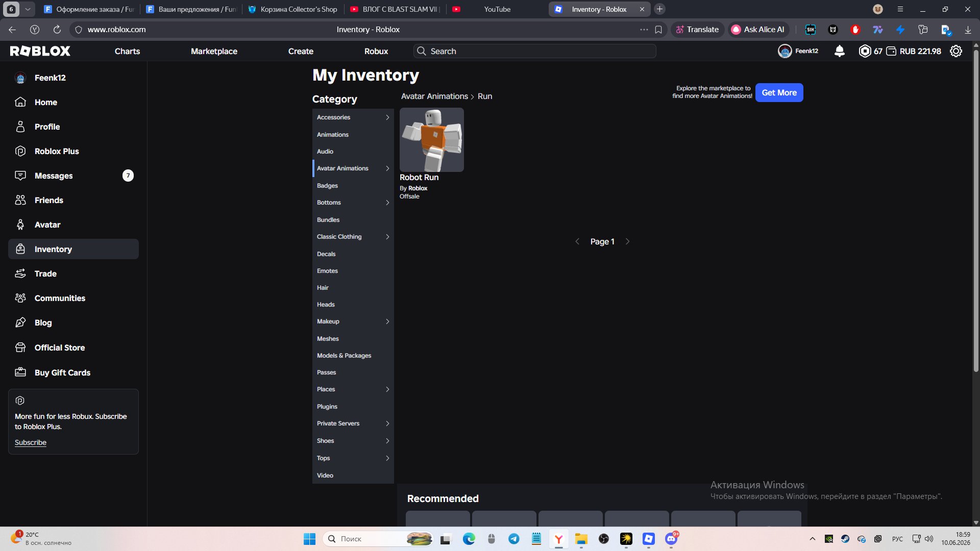Open the settings gear icon

(956, 51)
